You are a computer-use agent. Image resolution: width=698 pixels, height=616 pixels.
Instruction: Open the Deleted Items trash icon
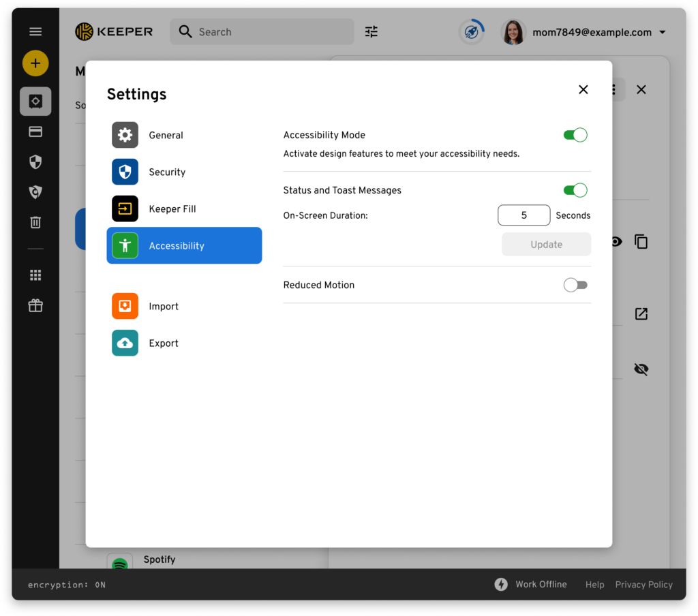[35, 222]
